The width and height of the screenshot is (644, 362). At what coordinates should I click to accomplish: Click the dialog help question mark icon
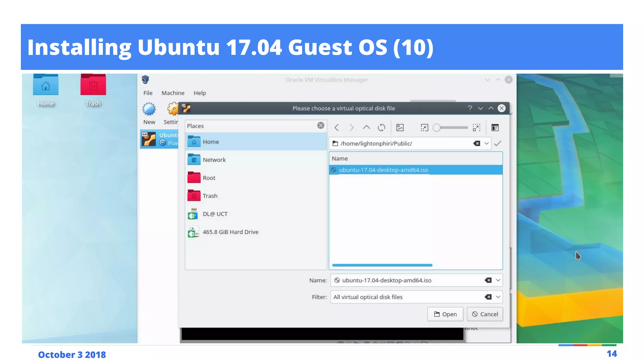pyautogui.click(x=470, y=108)
